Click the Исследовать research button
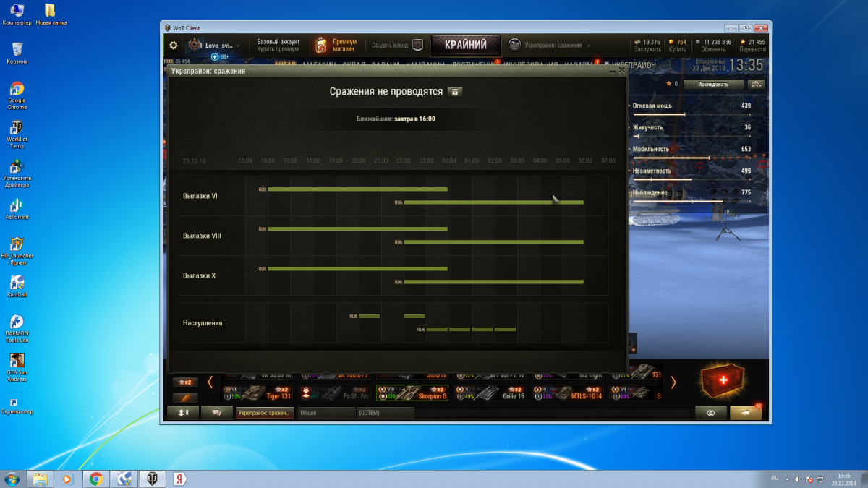This screenshot has height=488, width=868. (x=712, y=84)
